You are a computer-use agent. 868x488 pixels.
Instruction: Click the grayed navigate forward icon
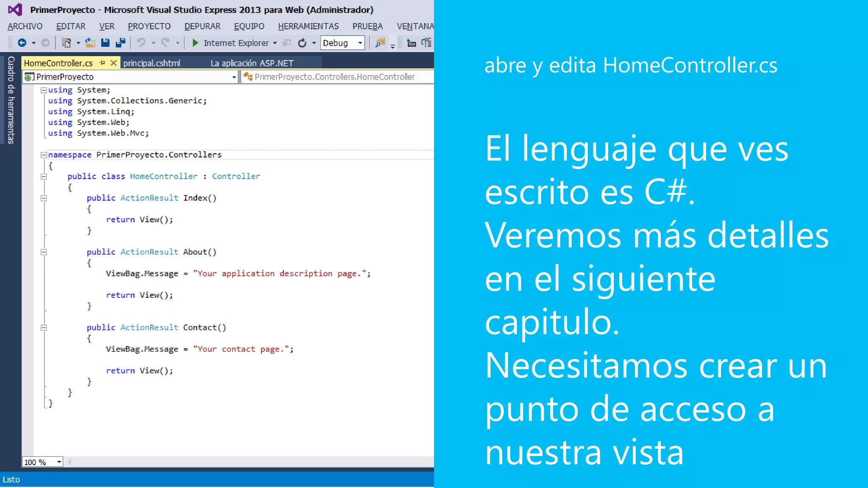45,43
